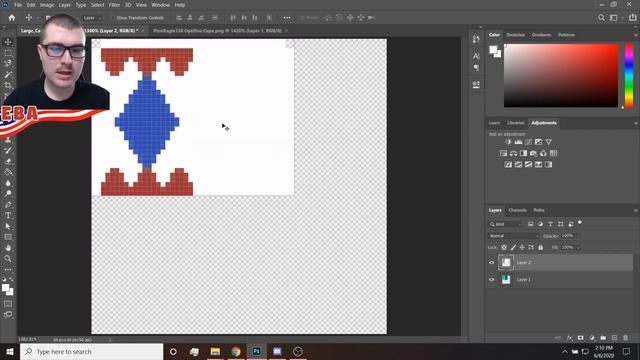640x360 pixels.
Task: Pick a color in the color field
Action: pos(561,76)
